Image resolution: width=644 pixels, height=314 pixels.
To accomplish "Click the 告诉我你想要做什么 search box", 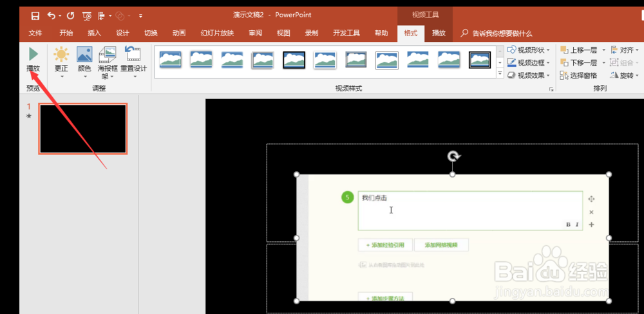I will click(x=497, y=33).
